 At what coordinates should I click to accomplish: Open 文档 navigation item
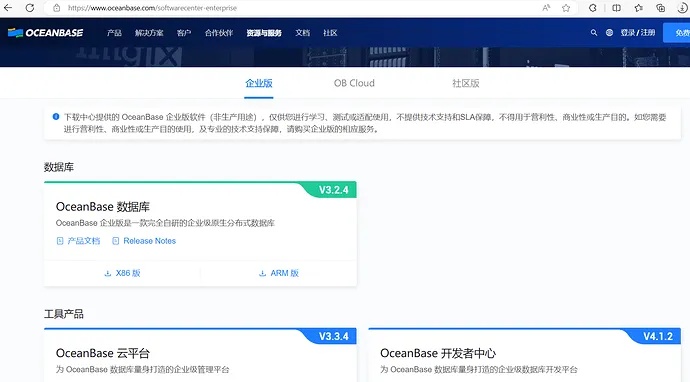coord(303,33)
